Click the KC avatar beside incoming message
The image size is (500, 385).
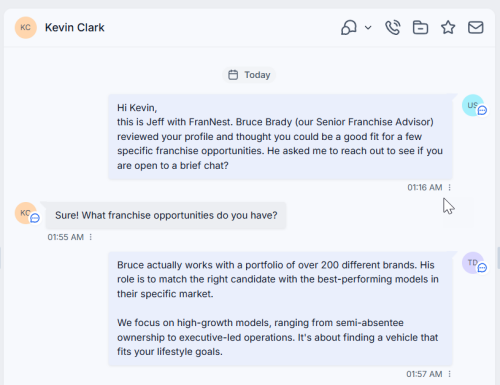pyautogui.click(x=26, y=213)
